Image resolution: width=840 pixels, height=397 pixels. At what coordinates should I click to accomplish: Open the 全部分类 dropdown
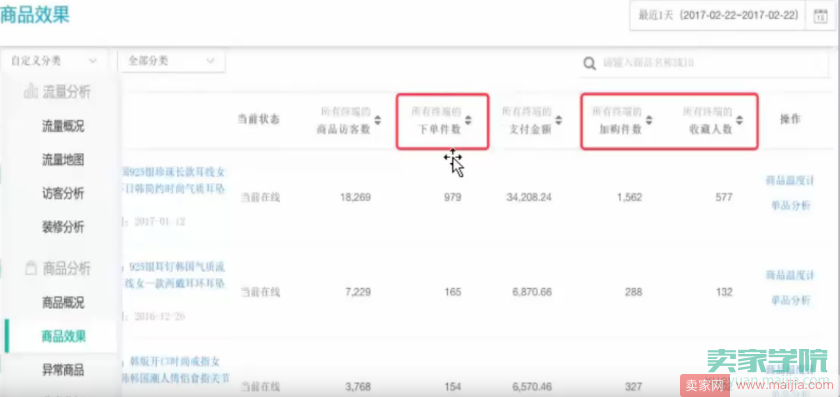tap(171, 61)
